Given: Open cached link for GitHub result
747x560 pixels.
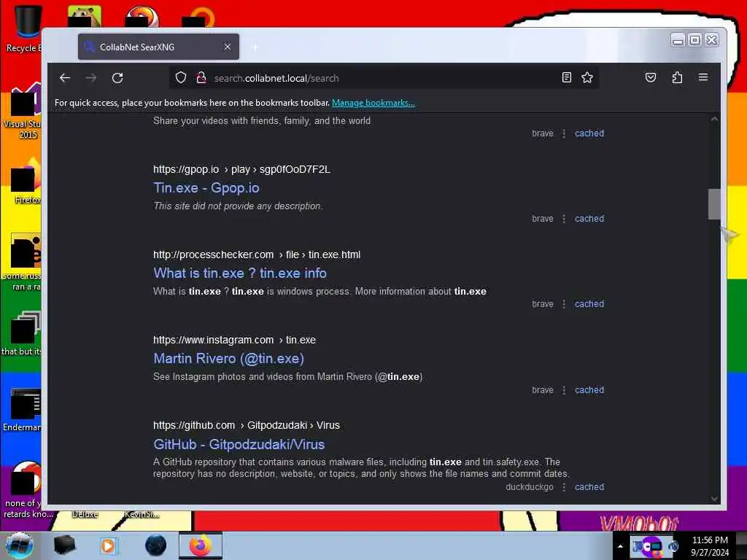Looking at the screenshot, I should pos(589,487).
